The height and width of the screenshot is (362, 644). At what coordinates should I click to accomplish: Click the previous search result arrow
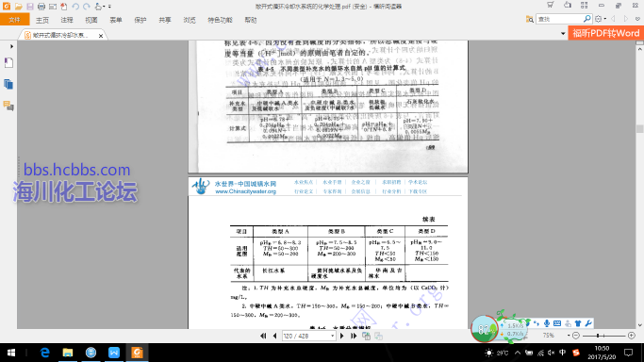coord(613,19)
